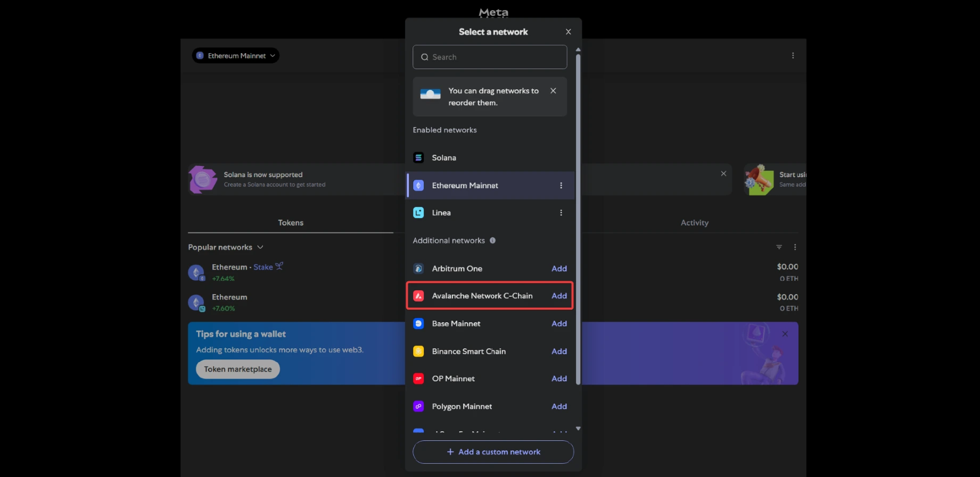Close the Tips for using a wallet banner

(785, 334)
